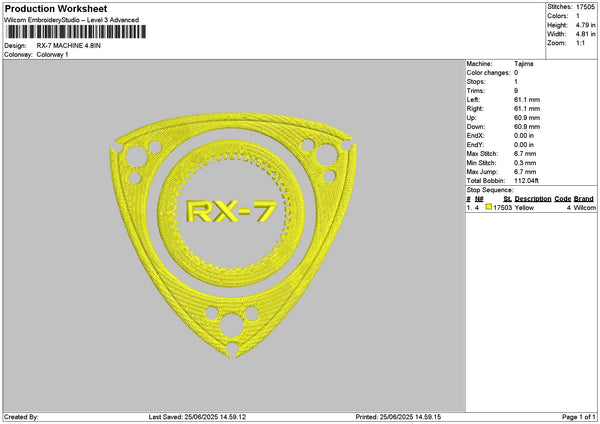Click the Max Jump value 6.7 mm
600x424 pixels.
pos(525,171)
